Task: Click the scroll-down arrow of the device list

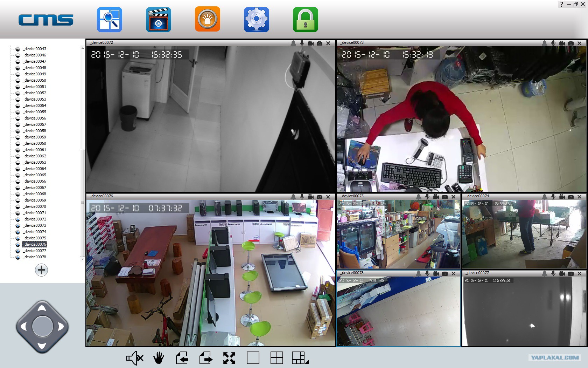Action: [x=83, y=259]
